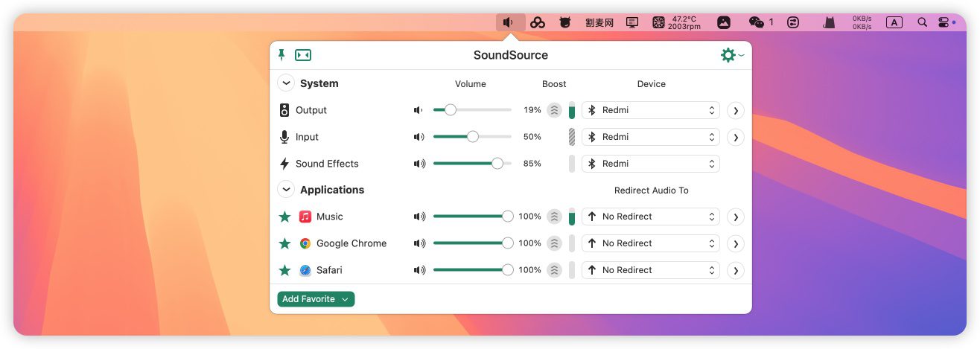Click the Safari app icon

[305, 270]
